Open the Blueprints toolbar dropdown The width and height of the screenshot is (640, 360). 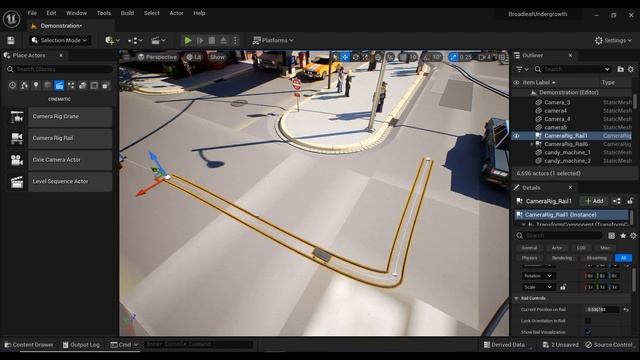135,40
